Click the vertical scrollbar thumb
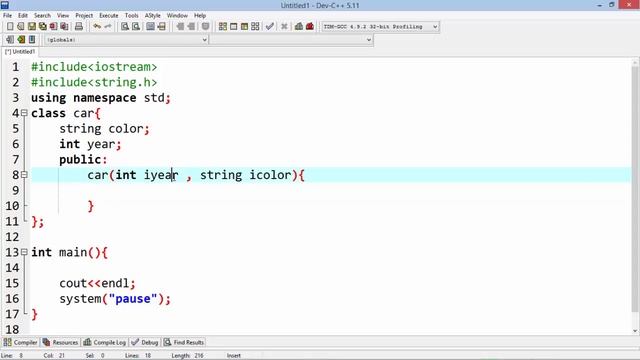Viewport: 640px width, 360px height. (x=635, y=189)
